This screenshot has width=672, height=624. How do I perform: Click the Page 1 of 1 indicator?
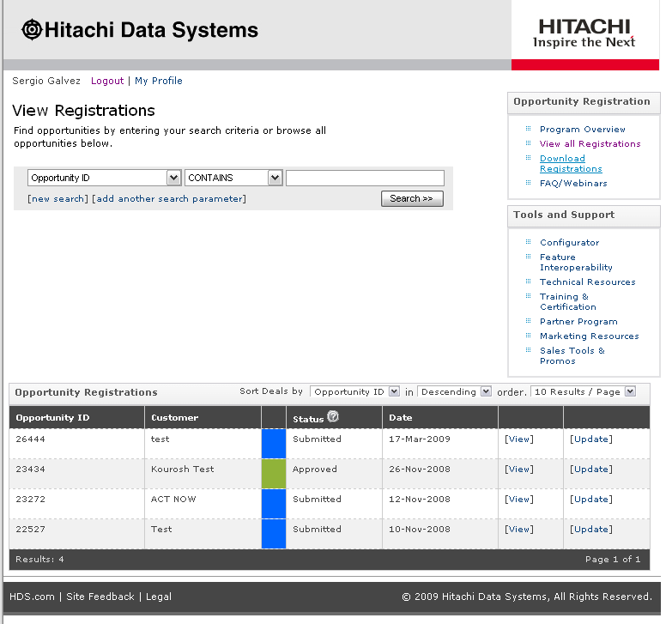pyautogui.click(x=613, y=560)
